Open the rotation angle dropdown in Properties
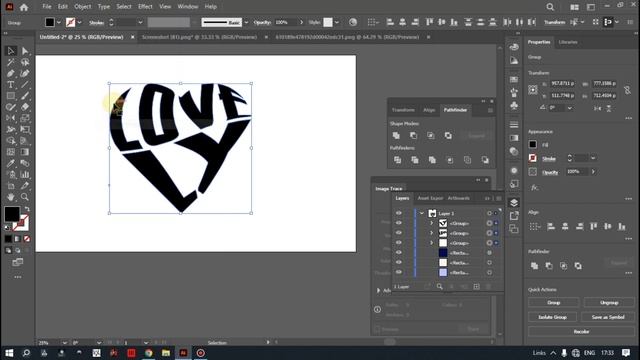 coord(570,108)
